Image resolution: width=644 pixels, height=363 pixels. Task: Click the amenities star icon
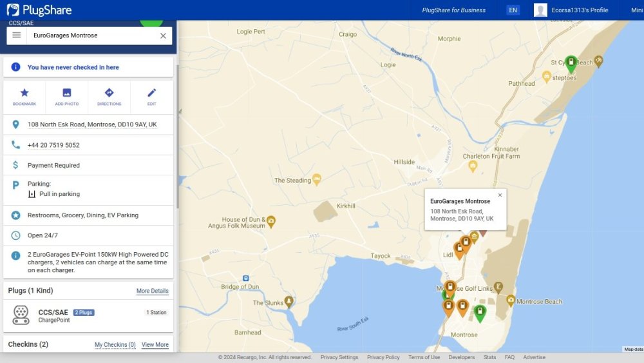pyautogui.click(x=15, y=215)
